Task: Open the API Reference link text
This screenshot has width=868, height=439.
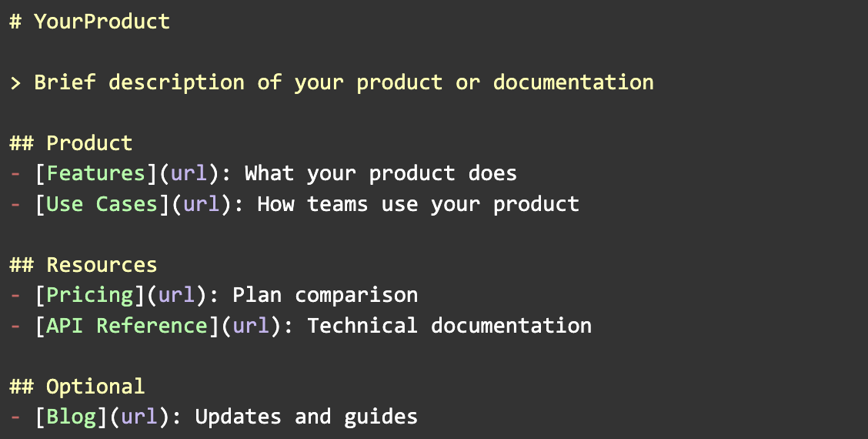Action: pos(126,326)
